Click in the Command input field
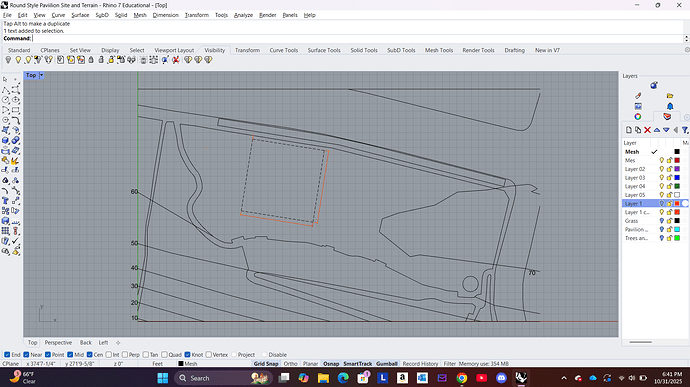The image size is (690, 387). click(x=357, y=38)
